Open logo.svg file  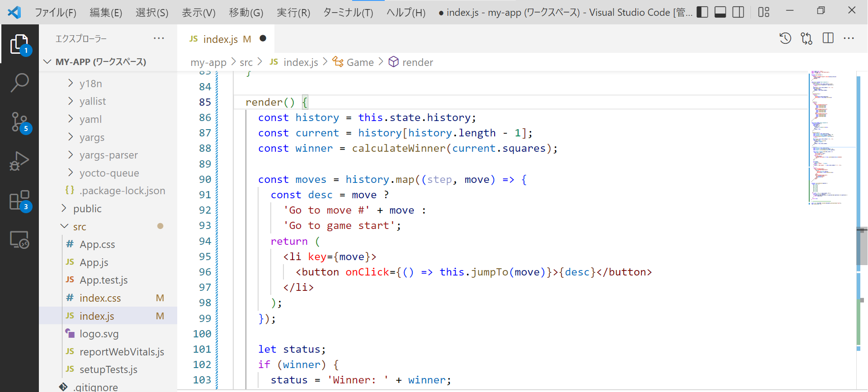pyautogui.click(x=108, y=334)
